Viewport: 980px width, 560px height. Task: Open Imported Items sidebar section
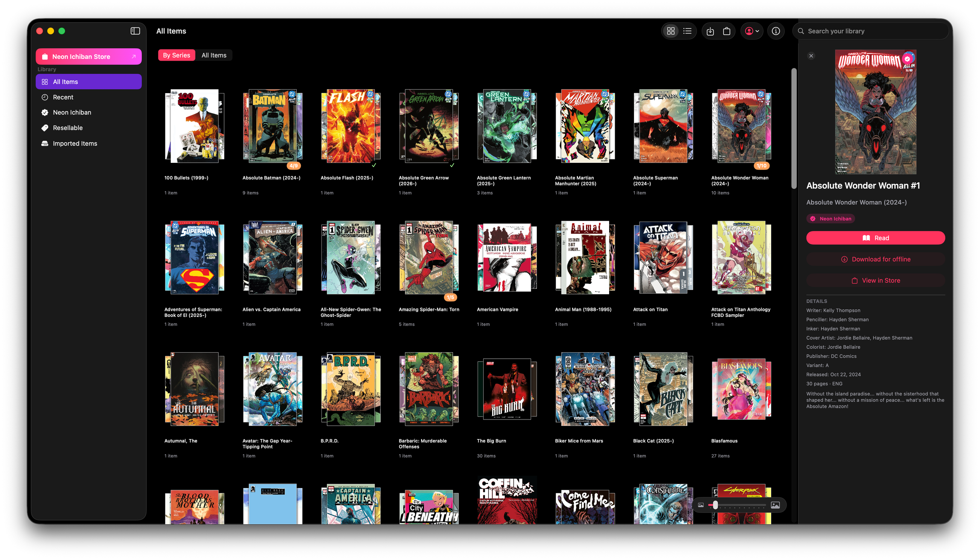click(89, 143)
